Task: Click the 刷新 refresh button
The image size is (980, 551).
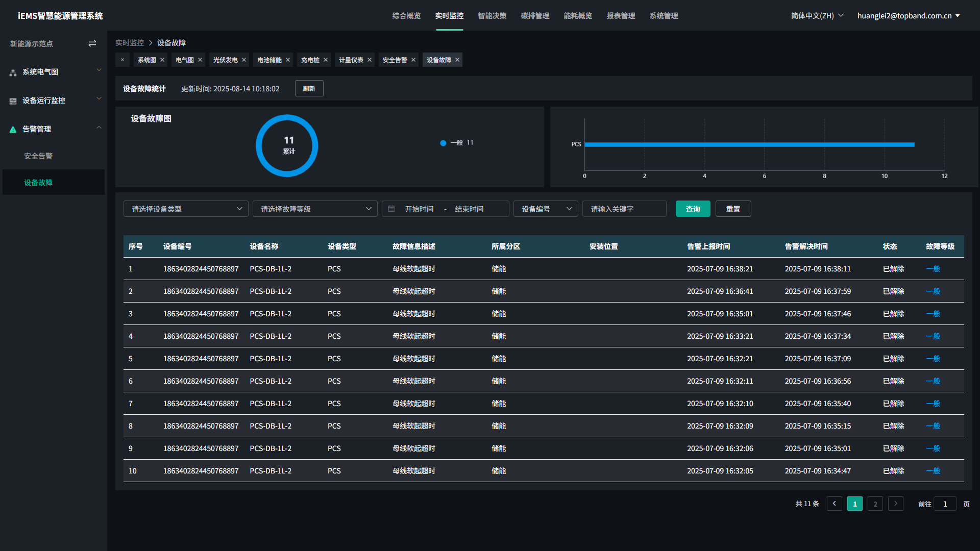Action: [309, 89]
